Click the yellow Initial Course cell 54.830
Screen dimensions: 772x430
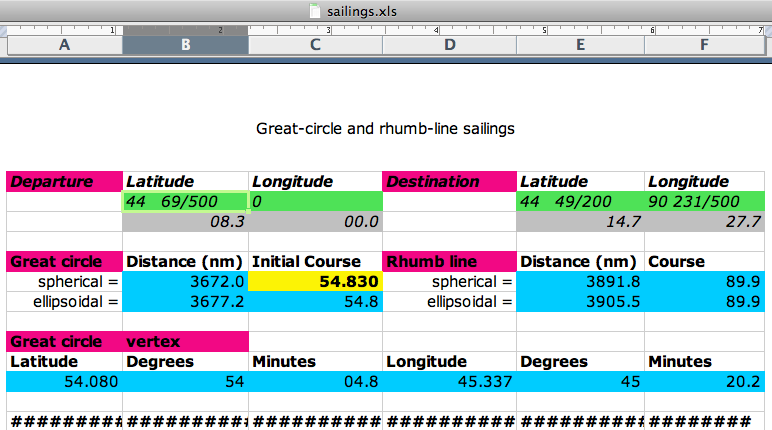(x=315, y=282)
